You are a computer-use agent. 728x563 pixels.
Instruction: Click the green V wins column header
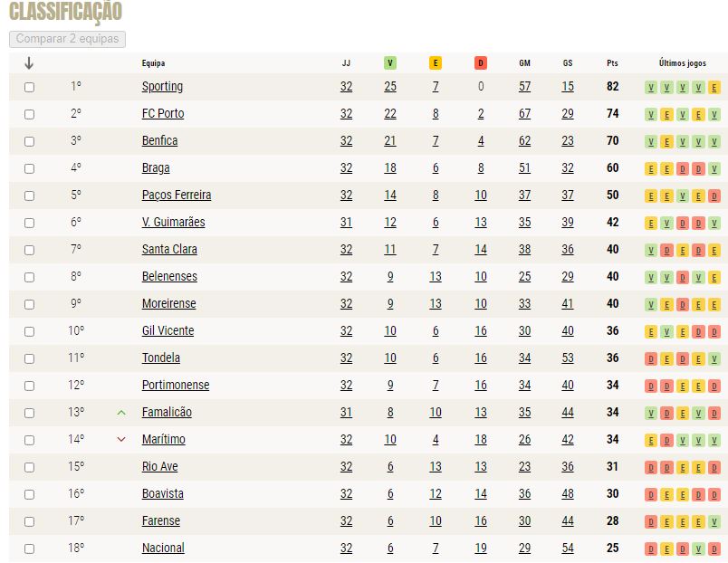point(390,63)
